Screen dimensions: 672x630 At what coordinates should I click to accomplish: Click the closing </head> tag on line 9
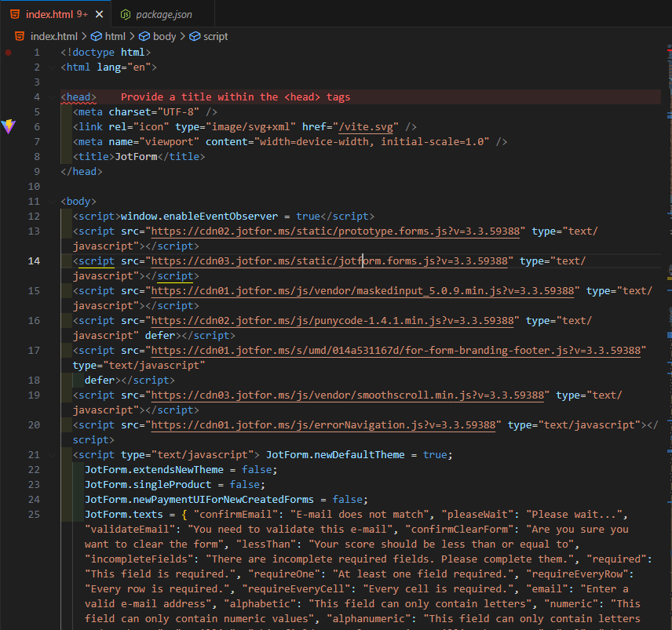click(x=82, y=172)
